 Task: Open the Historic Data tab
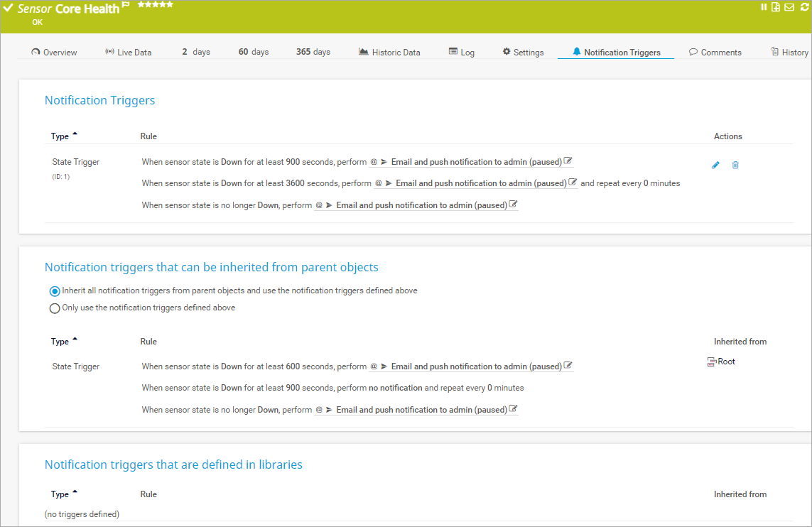click(389, 53)
